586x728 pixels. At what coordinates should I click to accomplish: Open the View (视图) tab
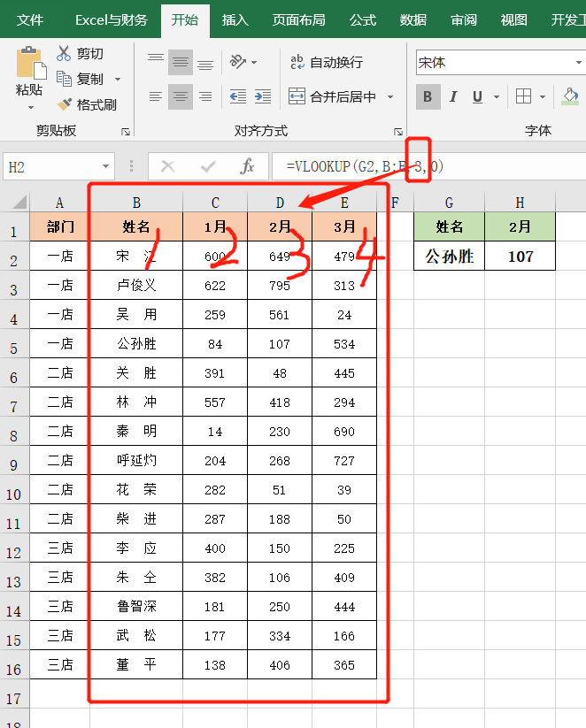pos(514,20)
